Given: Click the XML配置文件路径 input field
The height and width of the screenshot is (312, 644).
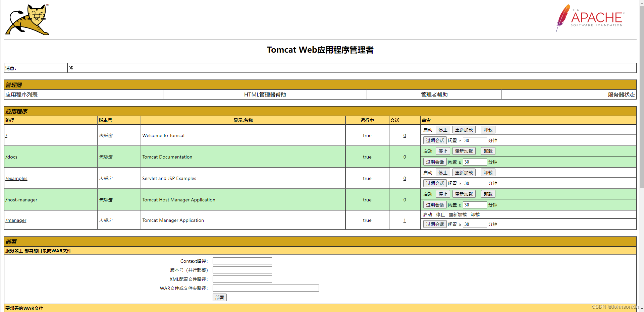Looking at the screenshot, I should tap(242, 279).
